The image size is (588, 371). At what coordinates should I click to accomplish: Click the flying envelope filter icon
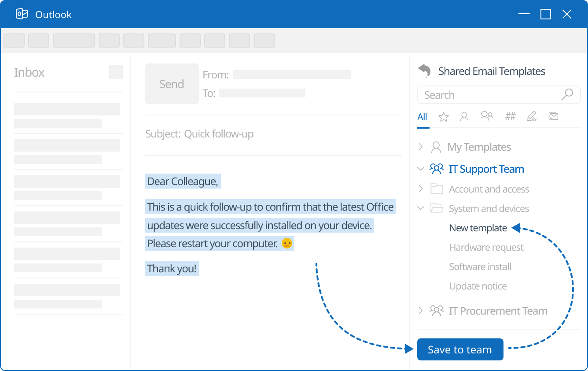tap(553, 116)
